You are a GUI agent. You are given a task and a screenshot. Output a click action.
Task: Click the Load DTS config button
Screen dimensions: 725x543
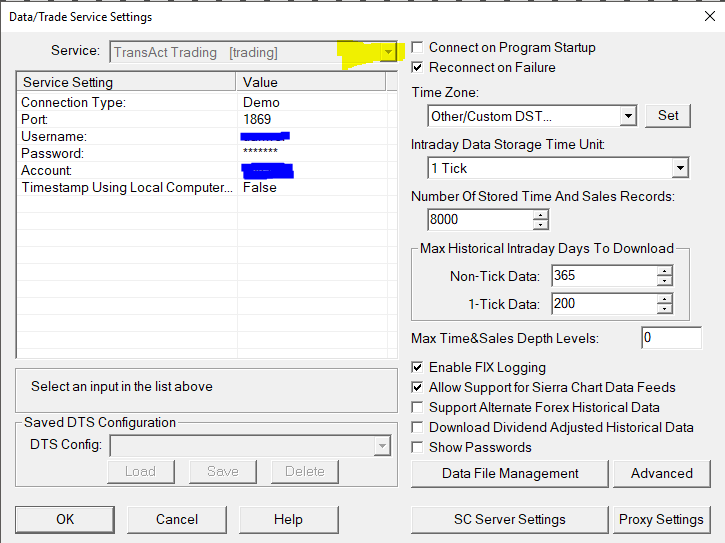pyautogui.click(x=141, y=471)
